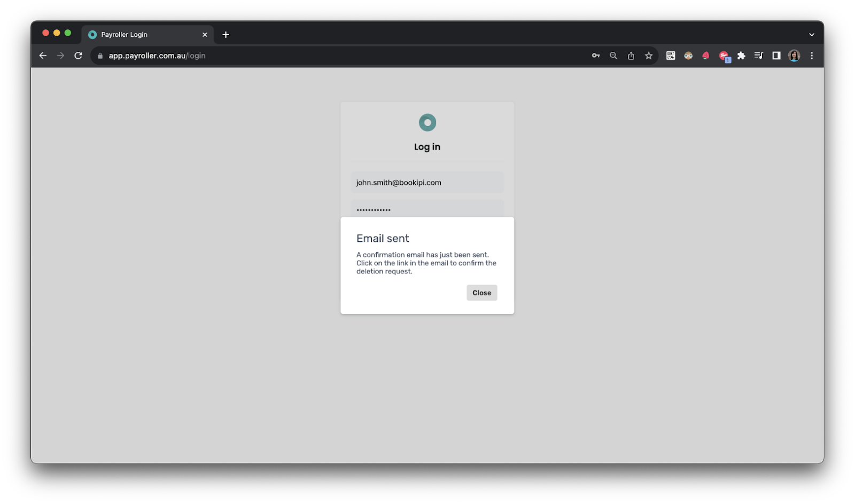Expand the tab search chevron
The image size is (855, 504).
point(812,34)
